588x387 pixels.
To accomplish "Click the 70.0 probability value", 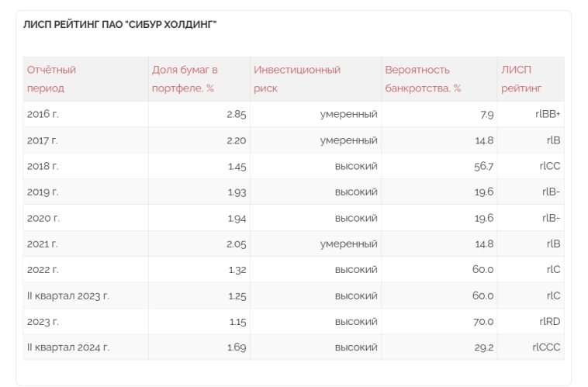I will (x=484, y=321).
